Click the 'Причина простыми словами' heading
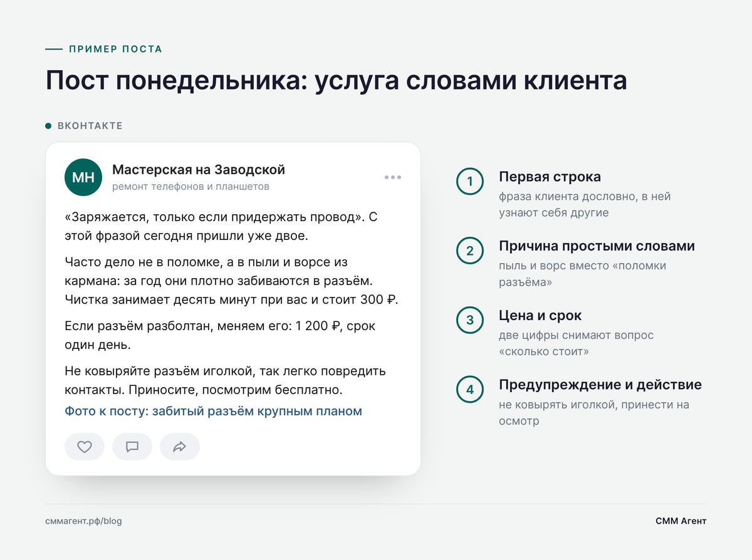 [x=597, y=246]
